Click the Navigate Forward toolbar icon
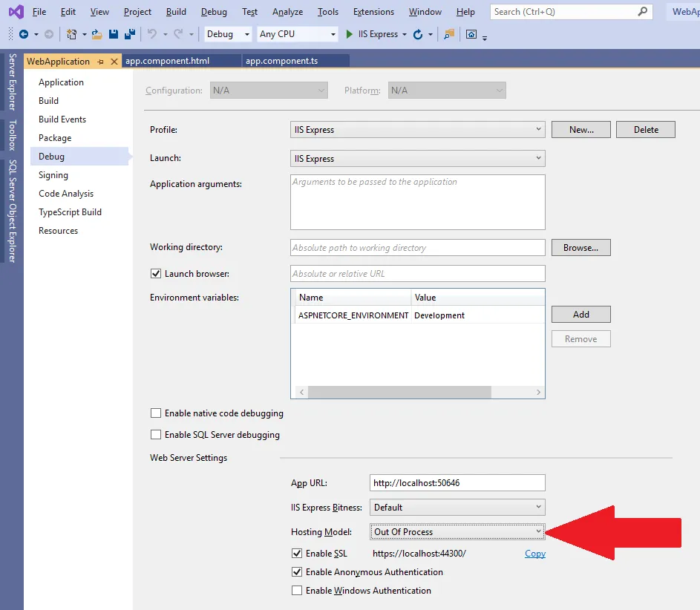This screenshot has width=700, height=610. 49,34
